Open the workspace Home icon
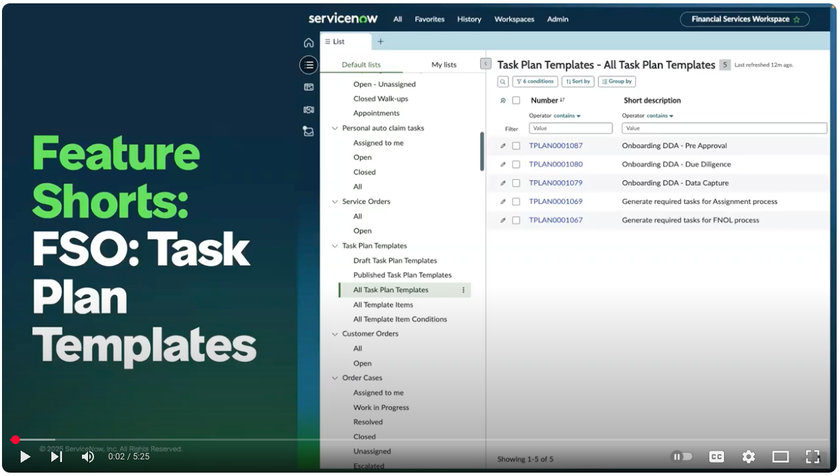Viewport: 840px width, 476px height. [x=309, y=42]
